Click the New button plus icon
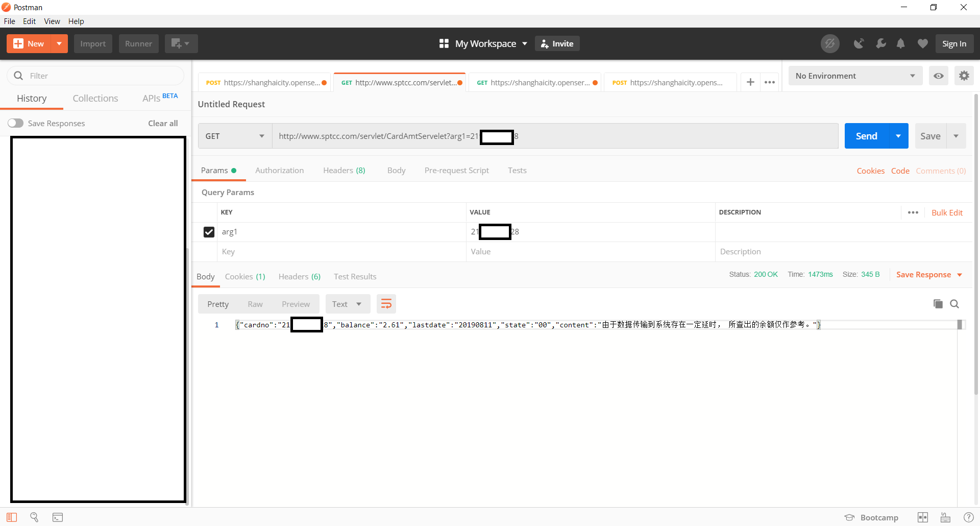Image resolution: width=980 pixels, height=526 pixels. pyautogui.click(x=18, y=44)
